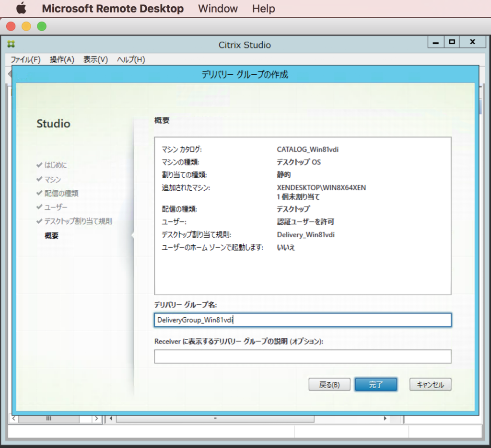
Task: Click the red macOS close button
Action: [11, 26]
